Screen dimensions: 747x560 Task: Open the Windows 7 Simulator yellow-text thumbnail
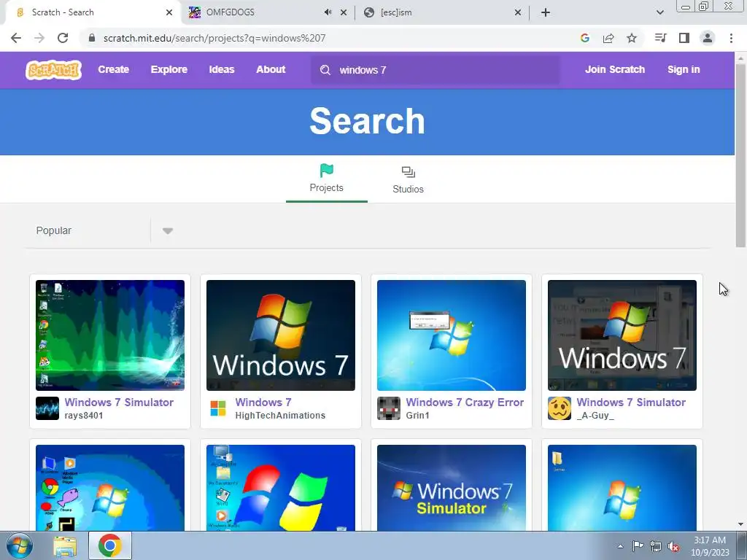coord(451,488)
